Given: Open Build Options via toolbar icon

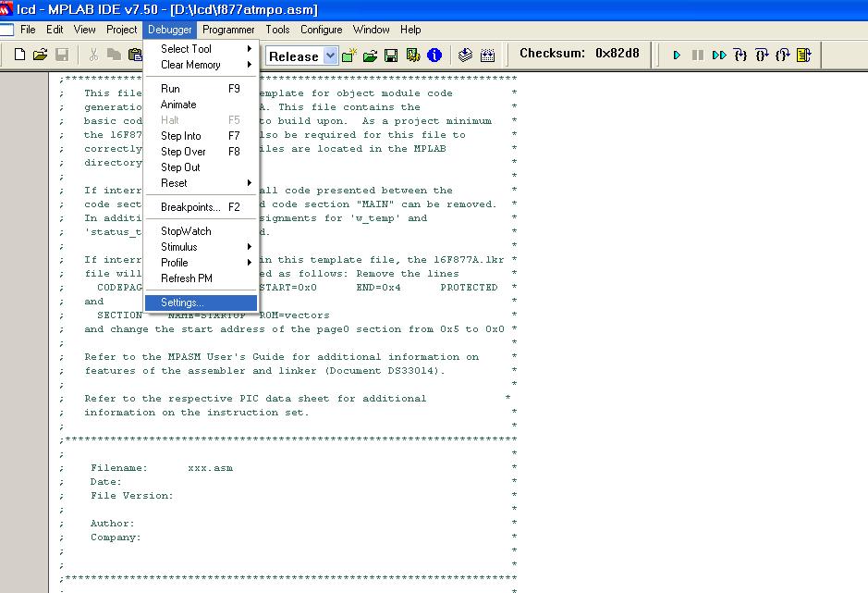Looking at the screenshot, I should [413, 56].
